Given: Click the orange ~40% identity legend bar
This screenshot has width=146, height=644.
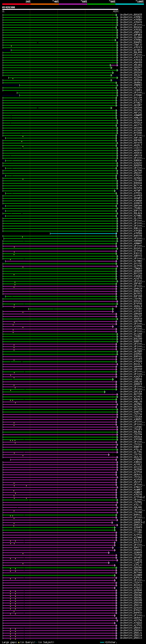Looking at the screenshot, I should click(45, 4).
